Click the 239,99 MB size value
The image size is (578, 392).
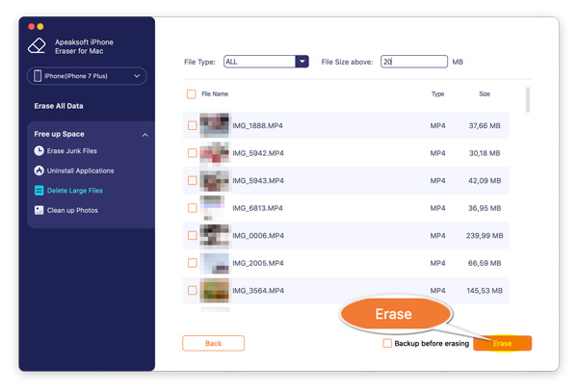[x=485, y=236]
